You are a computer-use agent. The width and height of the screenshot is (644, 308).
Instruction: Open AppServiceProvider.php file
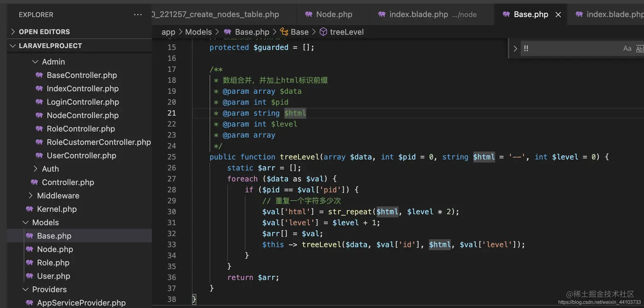(81, 303)
